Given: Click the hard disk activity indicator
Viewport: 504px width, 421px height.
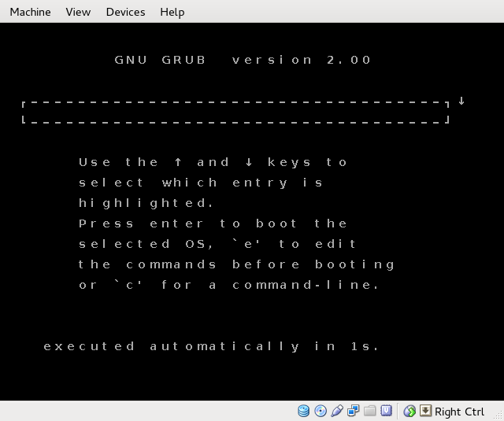Looking at the screenshot, I should tap(303, 411).
